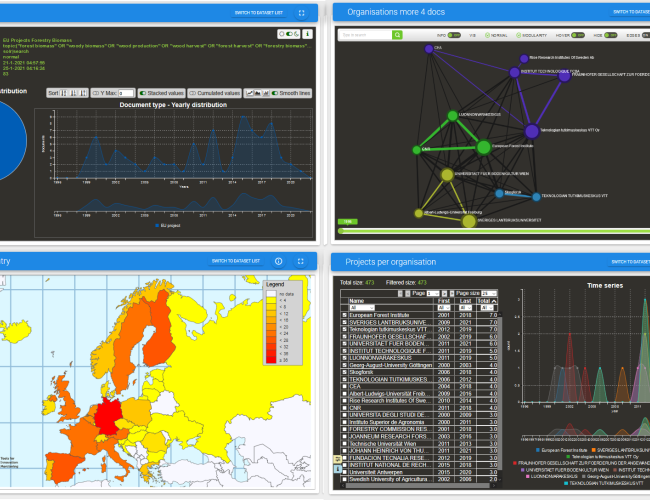Toggle the Smooth lines switch
650x500 pixels.
275,93
